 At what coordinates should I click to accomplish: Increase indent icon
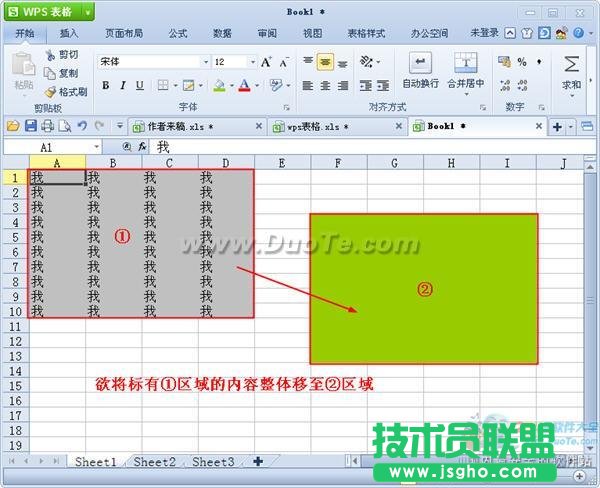tap(383, 86)
